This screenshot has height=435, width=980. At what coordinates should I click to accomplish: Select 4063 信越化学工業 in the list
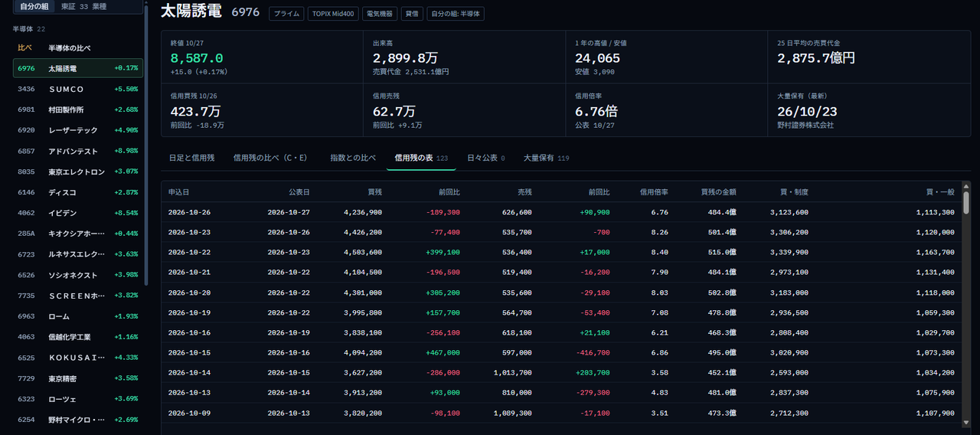(78, 337)
